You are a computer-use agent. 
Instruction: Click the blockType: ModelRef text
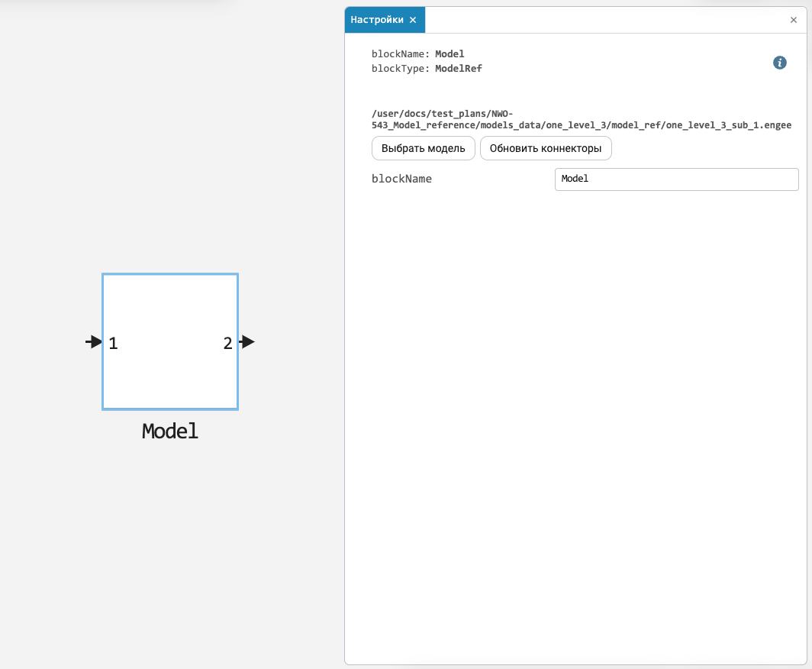tap(427, 69)
